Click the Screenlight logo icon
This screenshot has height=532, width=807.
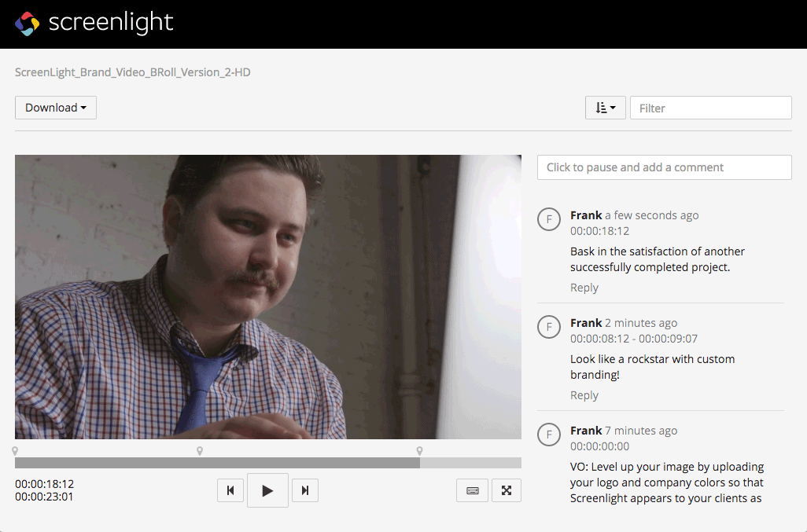tap(28, 24)
